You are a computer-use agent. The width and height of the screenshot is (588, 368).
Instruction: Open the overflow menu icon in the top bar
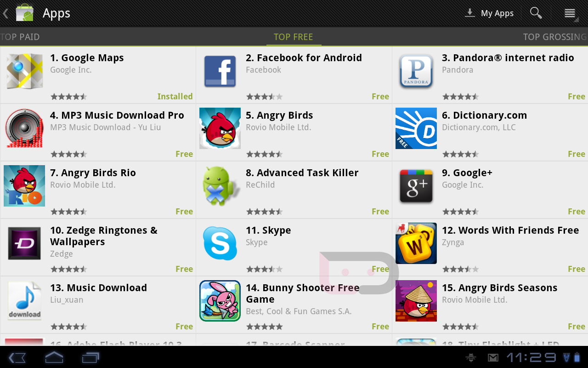pyautogui.click(x=570, y=13)
